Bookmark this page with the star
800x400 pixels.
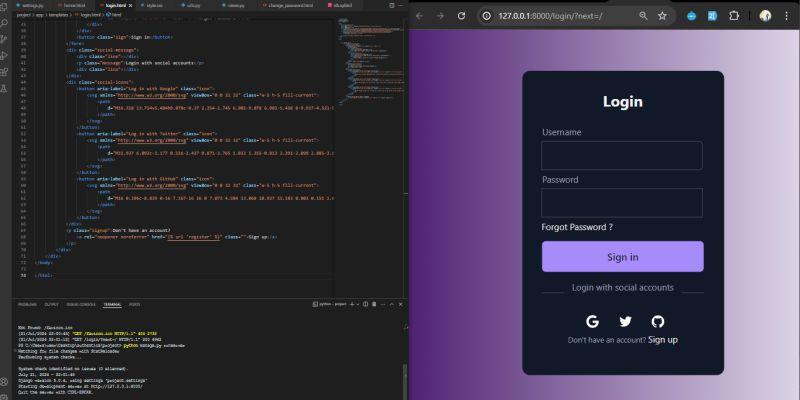[662, 16]
